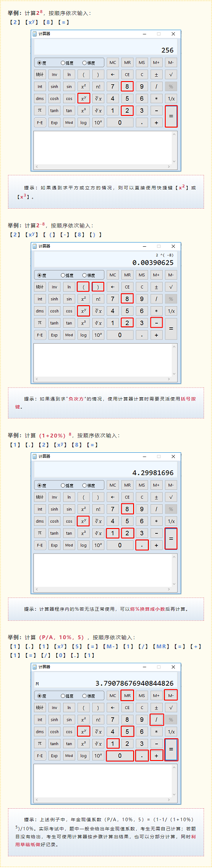Click the 0 key in the 3.79078676940844826 calculator
This screenshot has width=212, height=868.
(x=120, y=756)
